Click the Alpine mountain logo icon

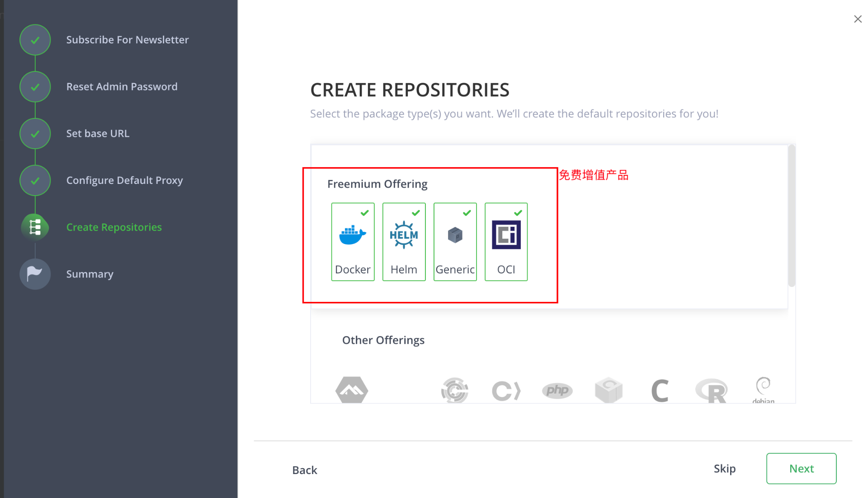tap(352, 390)
